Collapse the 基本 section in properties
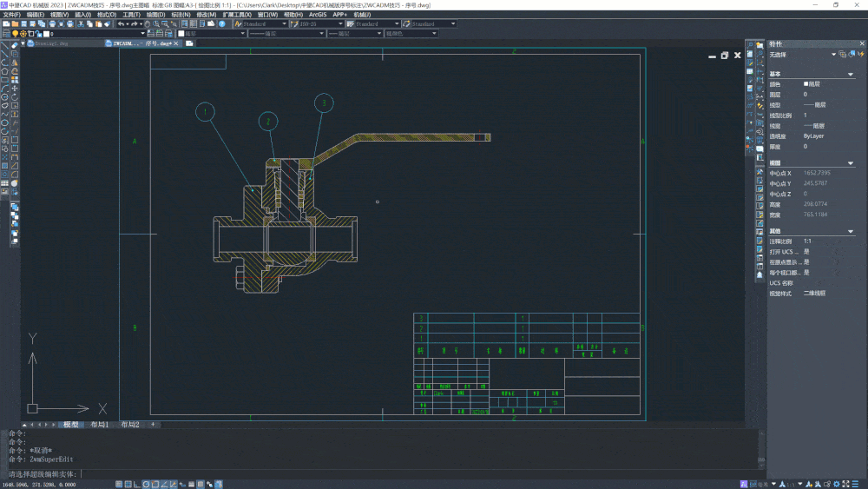Viewport: 868px width, 489px height. [851, 74]
